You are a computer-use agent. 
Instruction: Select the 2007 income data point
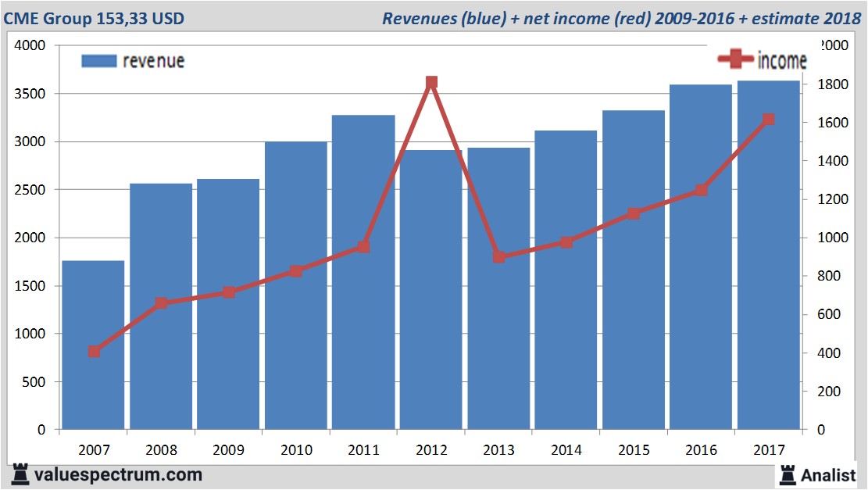point(94,352)
